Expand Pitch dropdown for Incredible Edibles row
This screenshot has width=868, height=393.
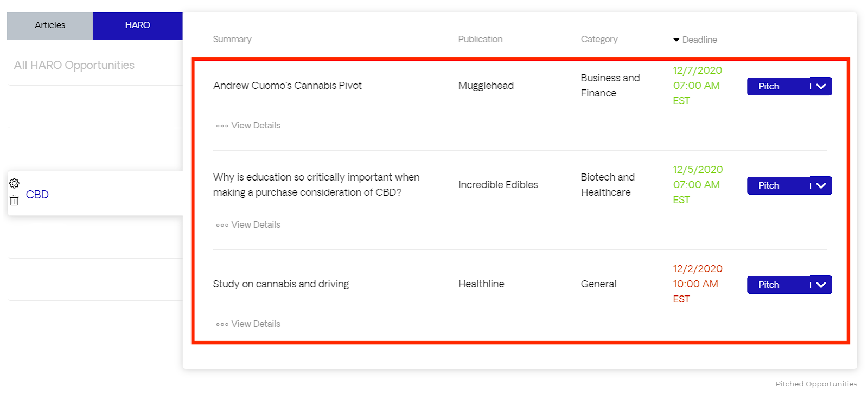coord(821,185)
